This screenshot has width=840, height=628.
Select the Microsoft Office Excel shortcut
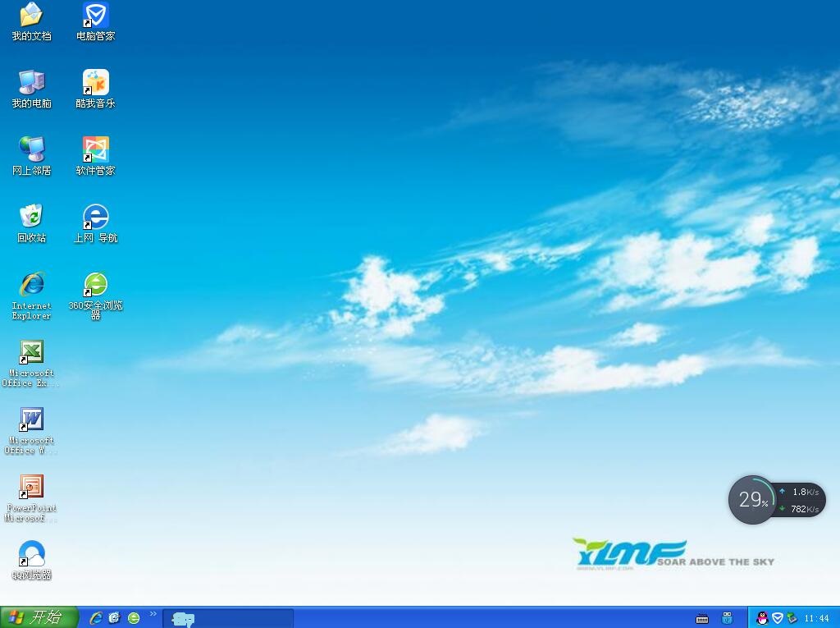click(31, 353)
